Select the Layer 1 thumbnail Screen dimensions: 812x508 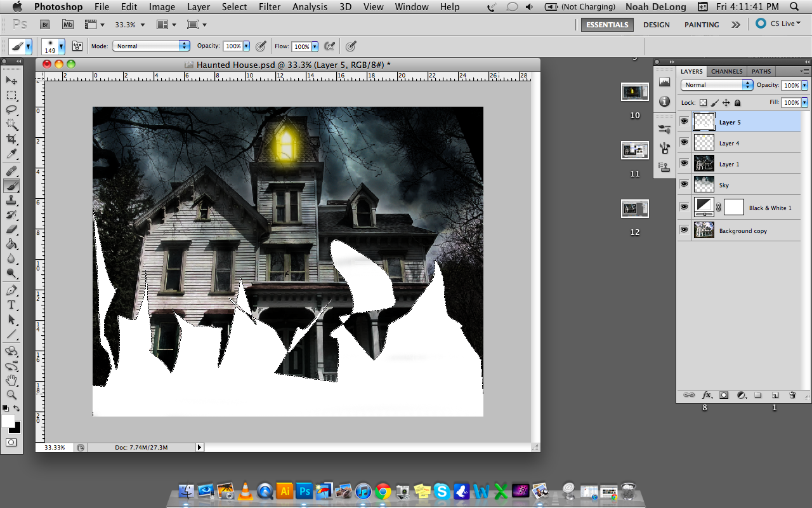tap(704, 163)
